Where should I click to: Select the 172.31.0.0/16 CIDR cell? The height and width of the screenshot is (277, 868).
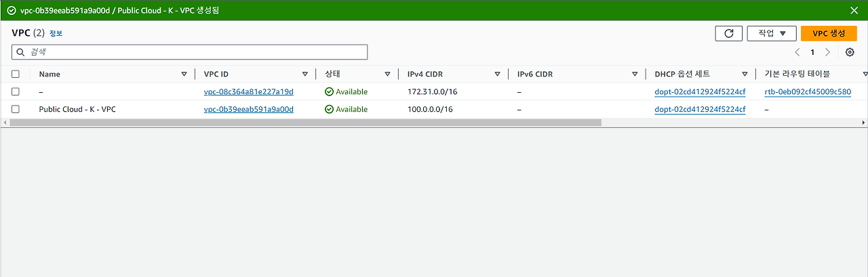430,91
